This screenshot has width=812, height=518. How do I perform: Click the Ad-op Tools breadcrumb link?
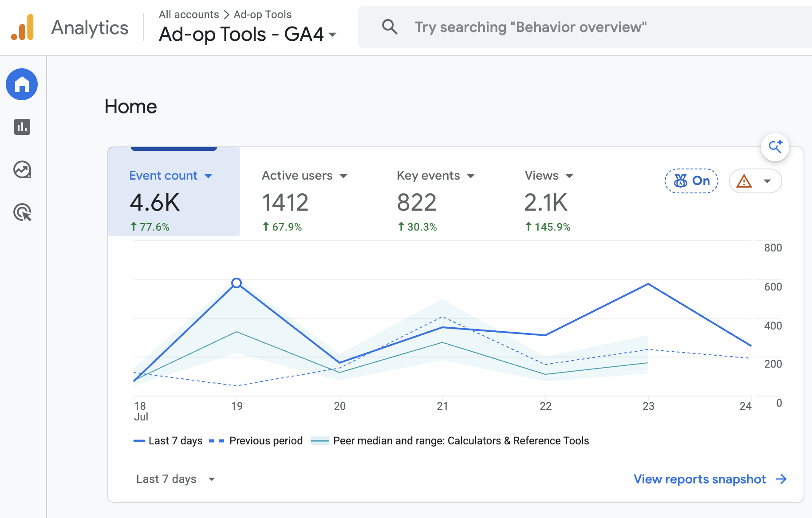(x=263, y=15)
